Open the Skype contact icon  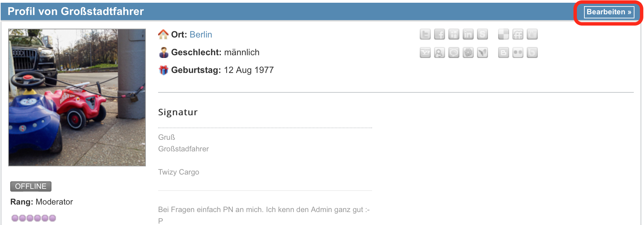(482, 34)
